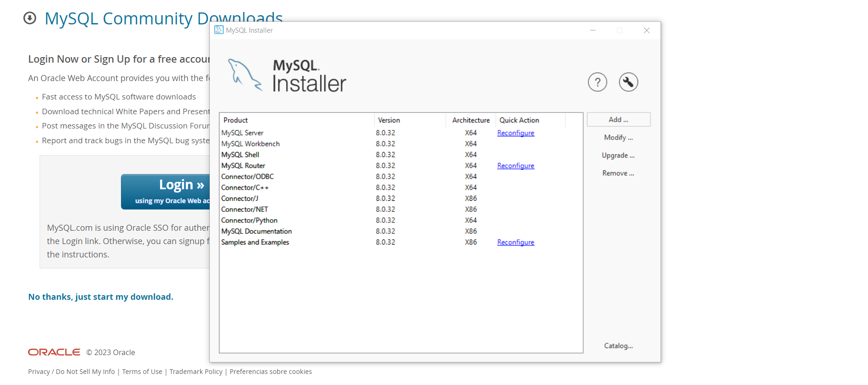Click the Remove... button
The height and width of the screenshot is (385, 868).
pos(618,173)
